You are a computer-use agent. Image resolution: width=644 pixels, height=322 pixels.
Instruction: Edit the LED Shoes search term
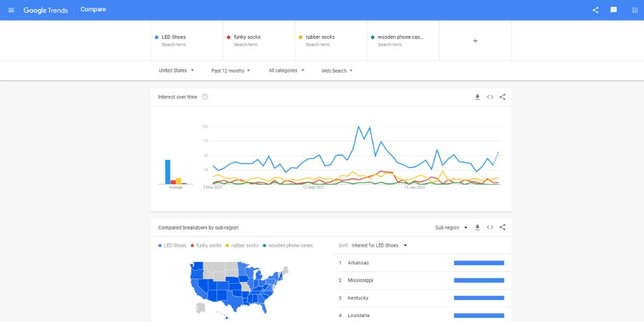187,41
